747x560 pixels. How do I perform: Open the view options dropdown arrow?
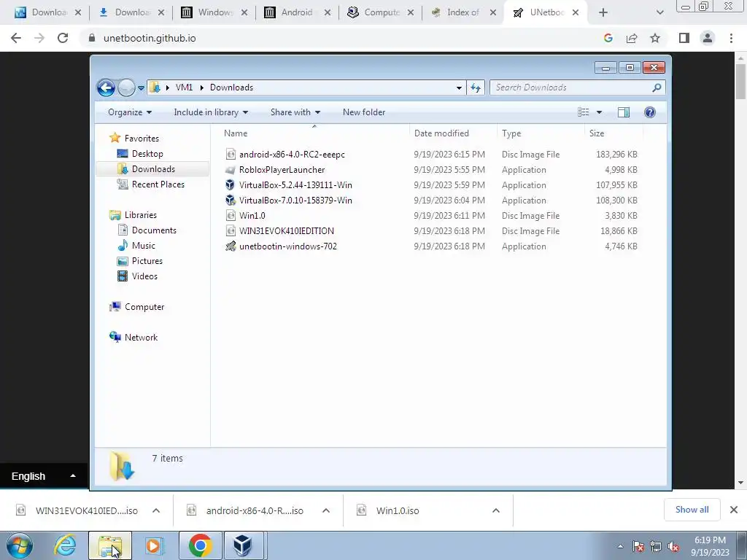[x=600, y=112]
